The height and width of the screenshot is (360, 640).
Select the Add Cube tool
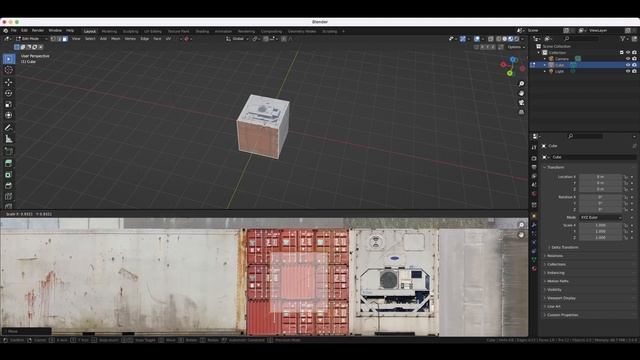(9, 151)
